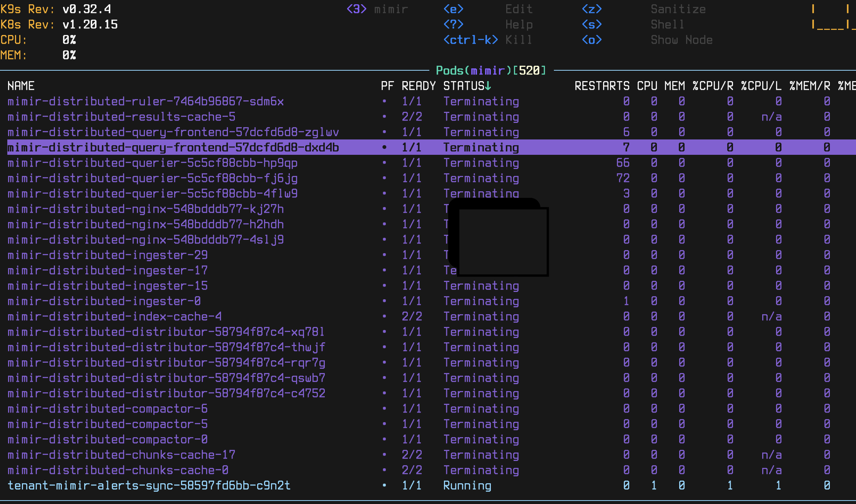Click the <z> Sanitize shortcut key

pyautogui.click(x=592, y=9)
